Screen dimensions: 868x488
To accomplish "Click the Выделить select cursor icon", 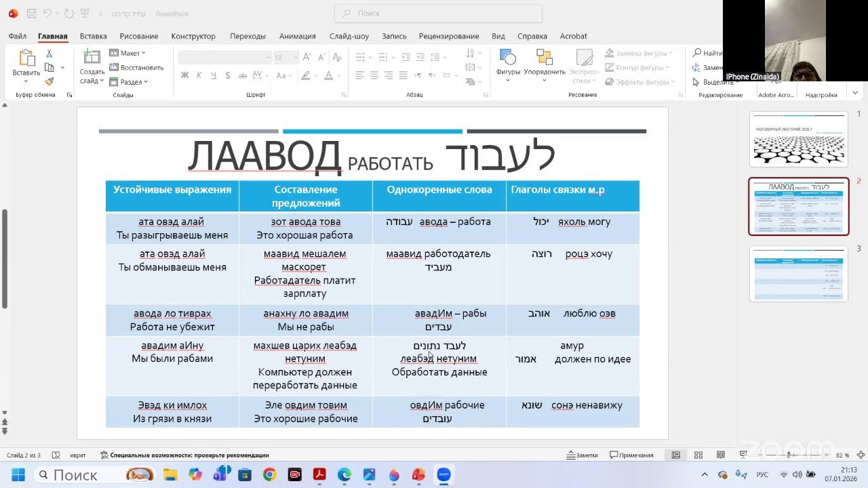I will pos(696,82).
